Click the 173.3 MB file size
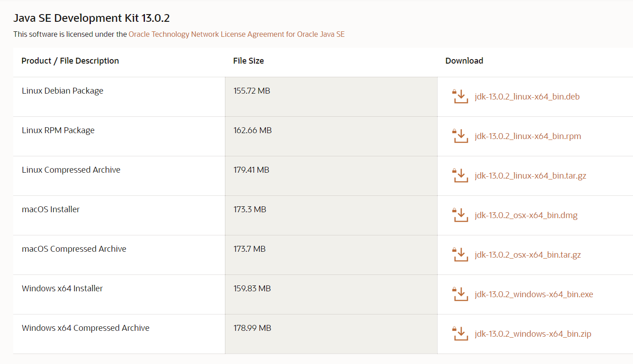 coord(250,209)
